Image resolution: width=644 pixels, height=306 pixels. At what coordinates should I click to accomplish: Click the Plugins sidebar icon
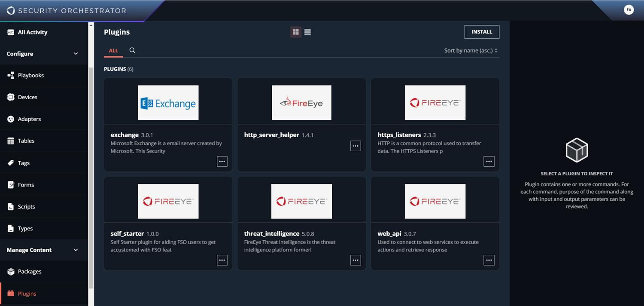[11, 294]
